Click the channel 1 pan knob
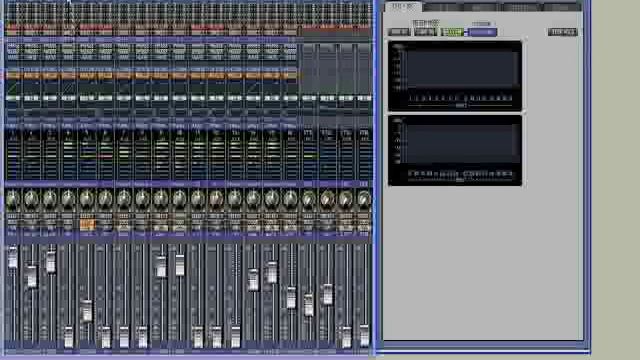The height and width of the screenshot is (360, 640). [x=13, y=199]
